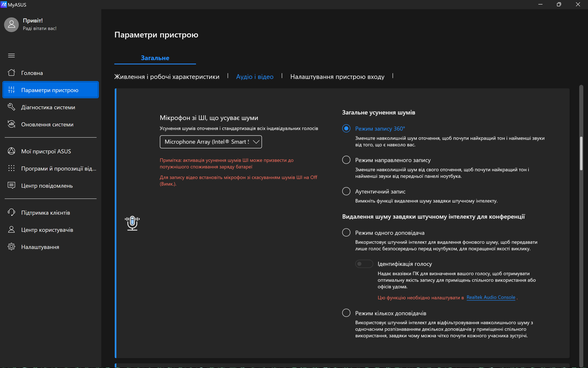Select Режим направленого запису radio button

[346, 160]
